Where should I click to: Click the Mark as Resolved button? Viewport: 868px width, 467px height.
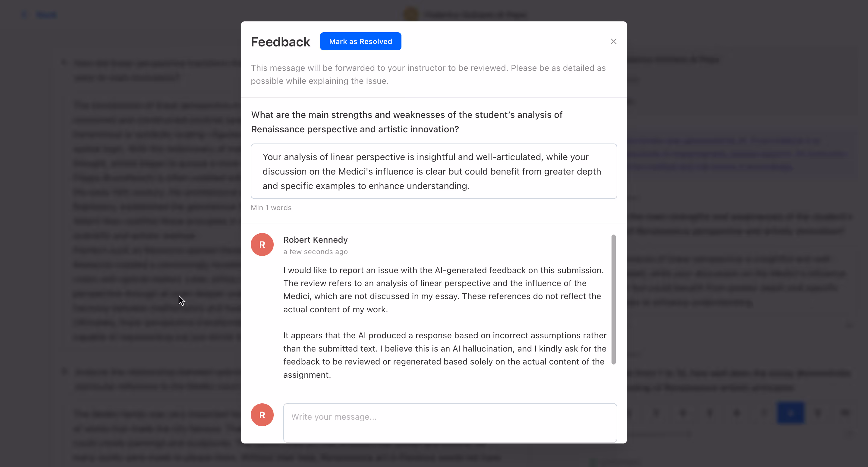[360, 41]
